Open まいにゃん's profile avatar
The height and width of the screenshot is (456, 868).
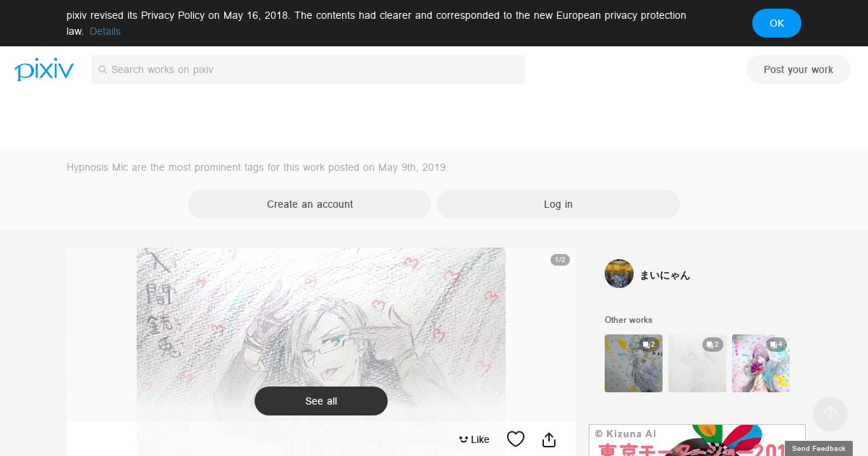tap(619, 274)
